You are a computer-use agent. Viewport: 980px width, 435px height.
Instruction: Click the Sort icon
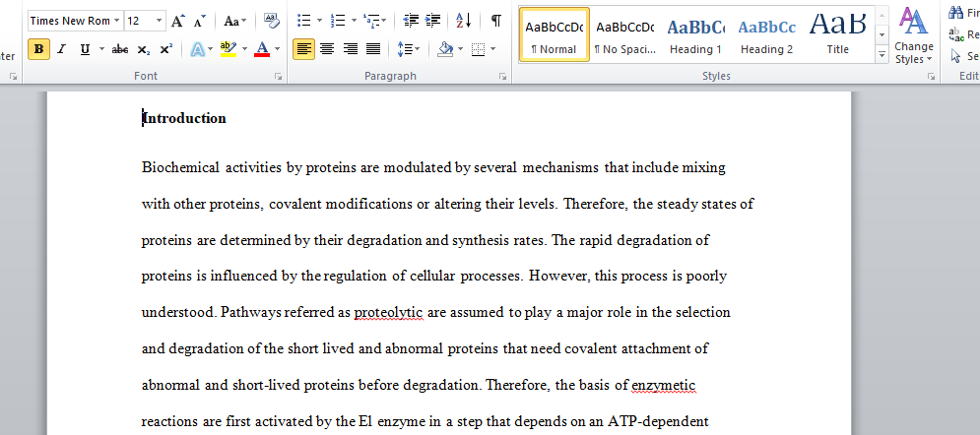pos(464,21)
